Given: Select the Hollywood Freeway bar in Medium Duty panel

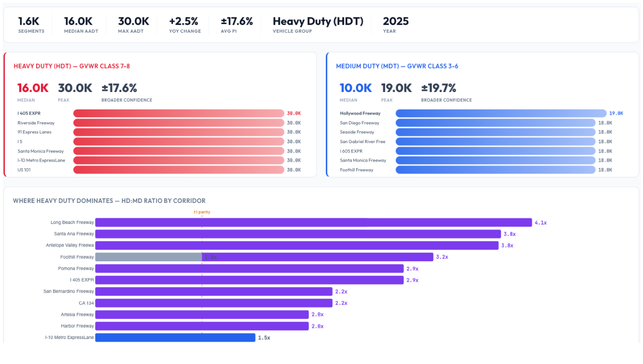Looking at the screenshot, I should (500, 113).
